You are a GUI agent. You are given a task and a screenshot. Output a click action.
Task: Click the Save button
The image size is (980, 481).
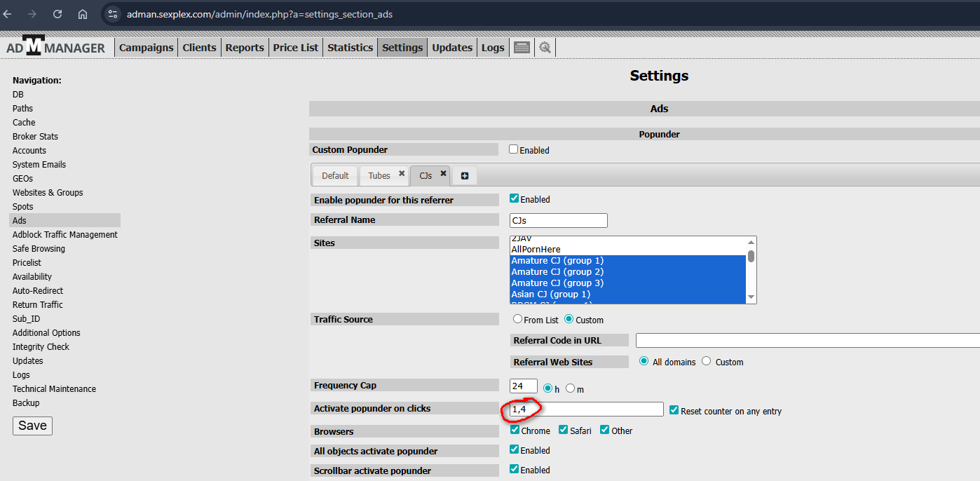coord(32,426)
